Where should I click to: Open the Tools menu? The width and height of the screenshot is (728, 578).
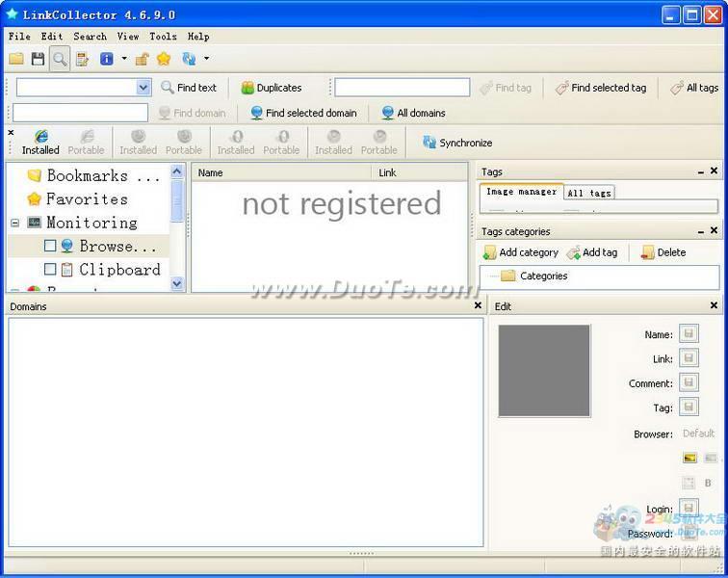tap(163, 37)
